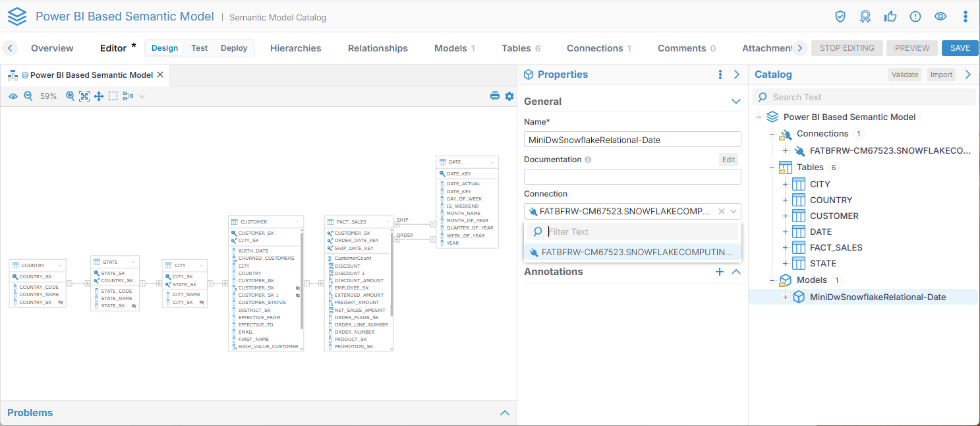This screenshot has width=980, height=426.
Task: Click the fit-to-screen diagram icon
Action: pyautogui.click(x=84, y=96)
